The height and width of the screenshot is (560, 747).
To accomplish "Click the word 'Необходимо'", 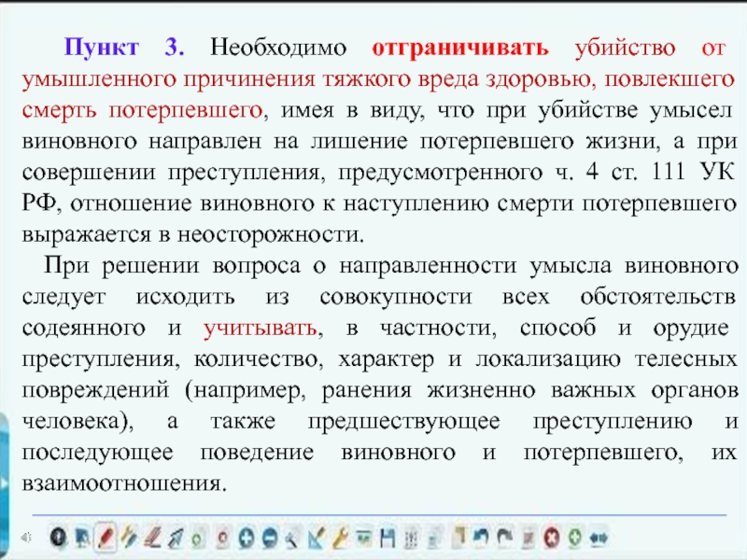I will (x=278, y=48).
